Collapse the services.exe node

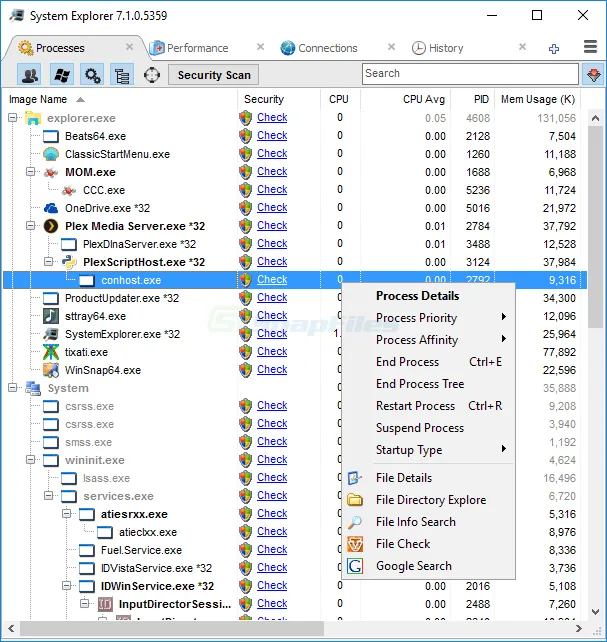49,495
